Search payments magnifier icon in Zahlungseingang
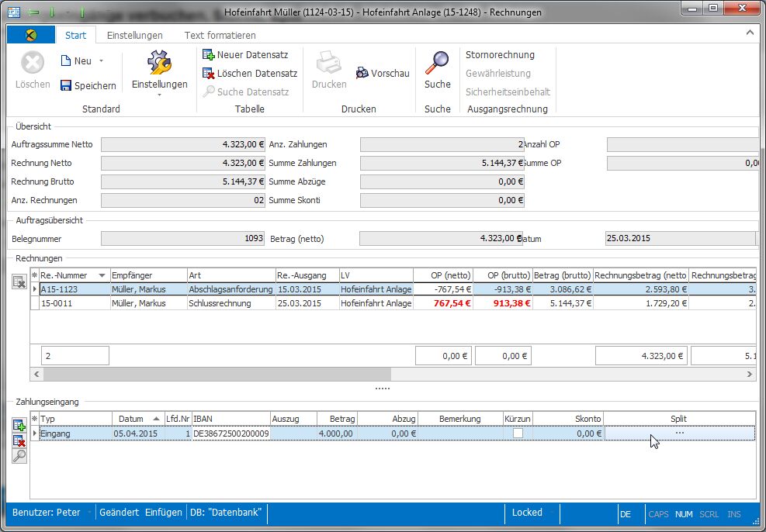The width and height of the screenshot is (766, 532). 19,456
